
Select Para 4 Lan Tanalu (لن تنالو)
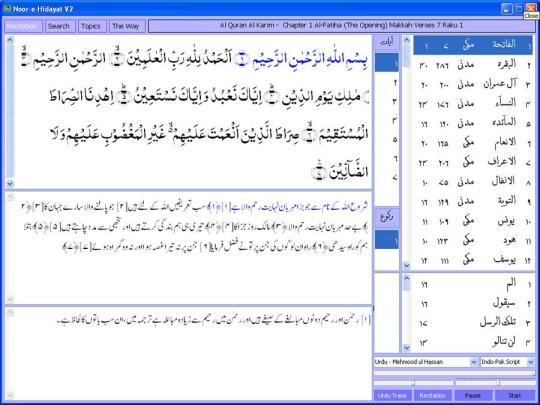tap(473, 342)
